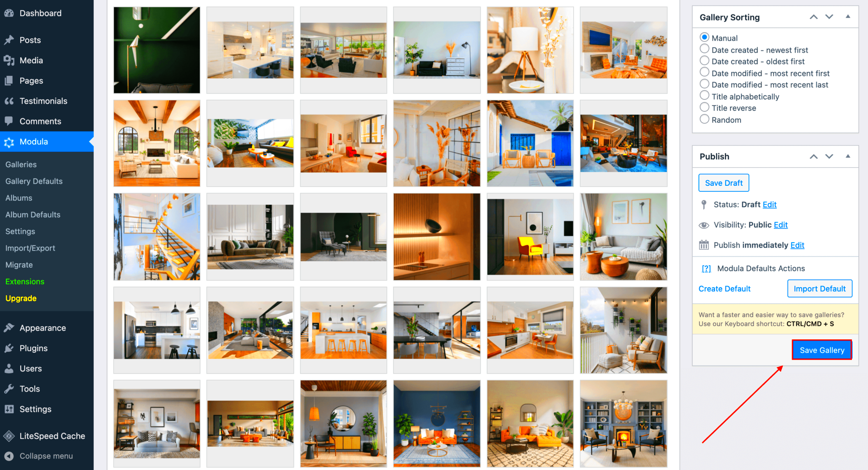Image resolution: width=868 pixels, height=470 pixels.
Task: Open Galleries submenu item
Action: pos(21,165)
